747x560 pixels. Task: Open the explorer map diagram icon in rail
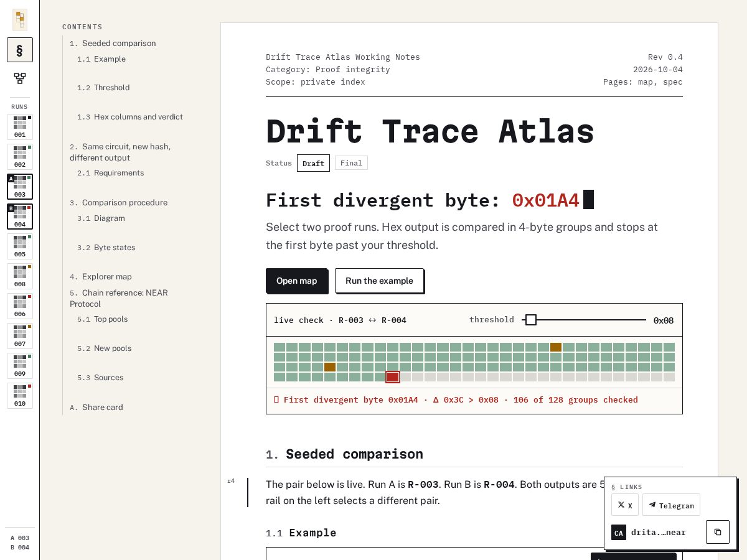pos(20,78)
